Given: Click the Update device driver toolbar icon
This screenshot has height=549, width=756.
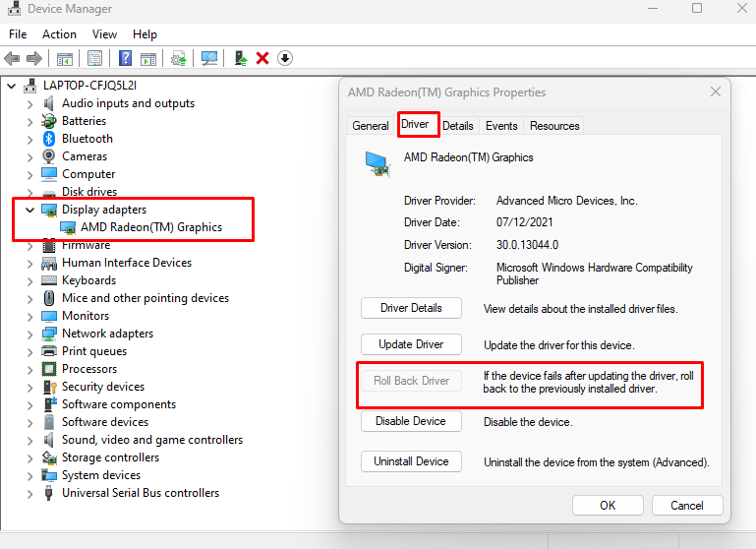Looking at the screenshot, I should tap(179, 59).
